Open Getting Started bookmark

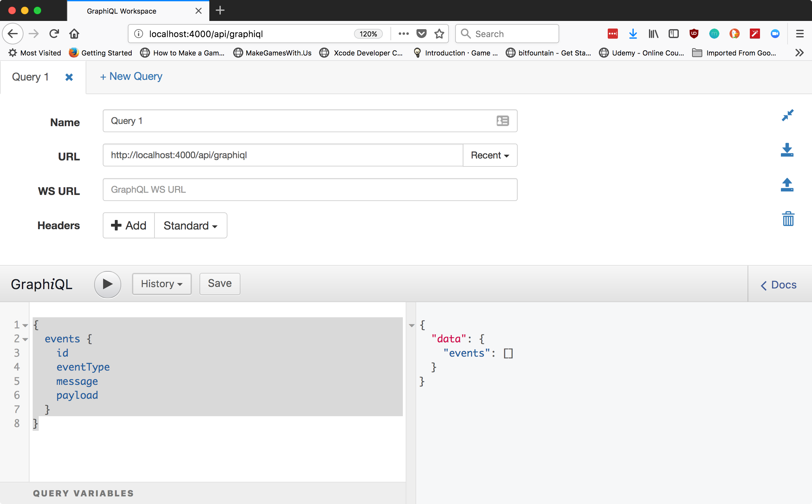pyautogui.click(x=100, y=53)
